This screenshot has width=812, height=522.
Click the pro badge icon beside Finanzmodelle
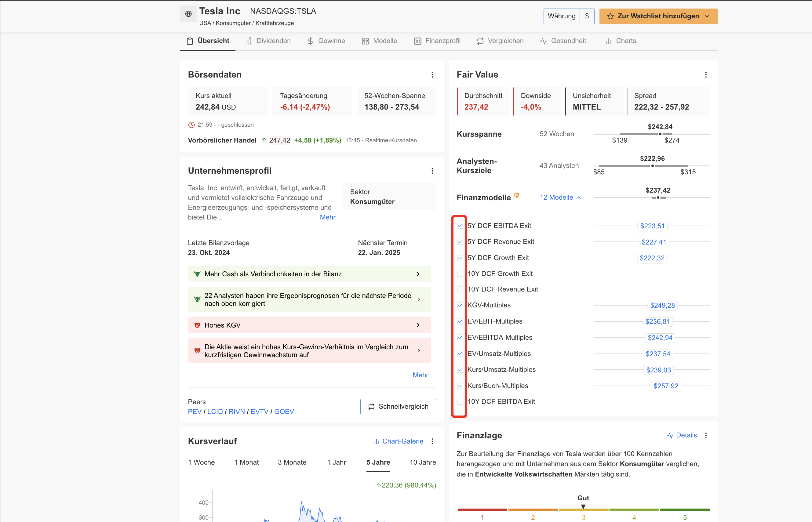[x=516, y=195]
